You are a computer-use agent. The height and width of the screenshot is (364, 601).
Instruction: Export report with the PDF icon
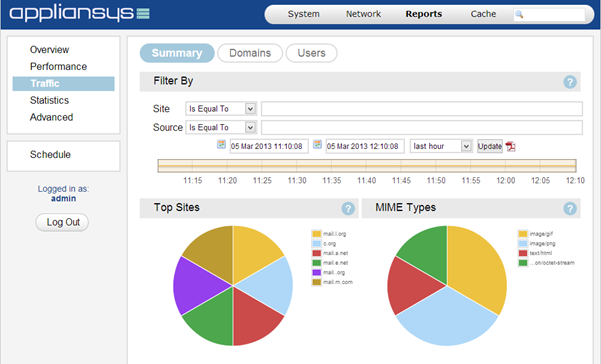tap(511, 146)
